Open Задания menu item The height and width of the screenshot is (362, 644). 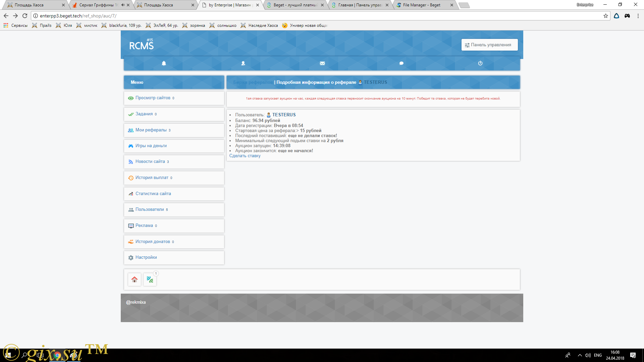tap(174, 114)
